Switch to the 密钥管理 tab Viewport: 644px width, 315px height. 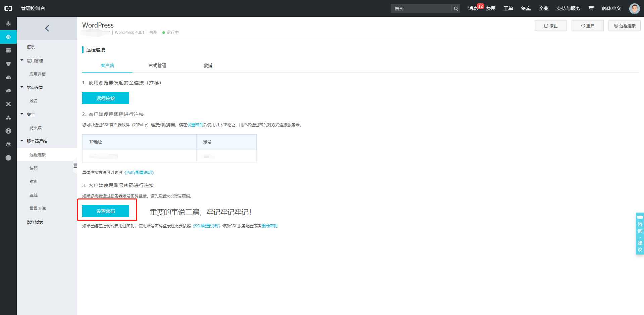pyautogui.click(x=158, y=65)
